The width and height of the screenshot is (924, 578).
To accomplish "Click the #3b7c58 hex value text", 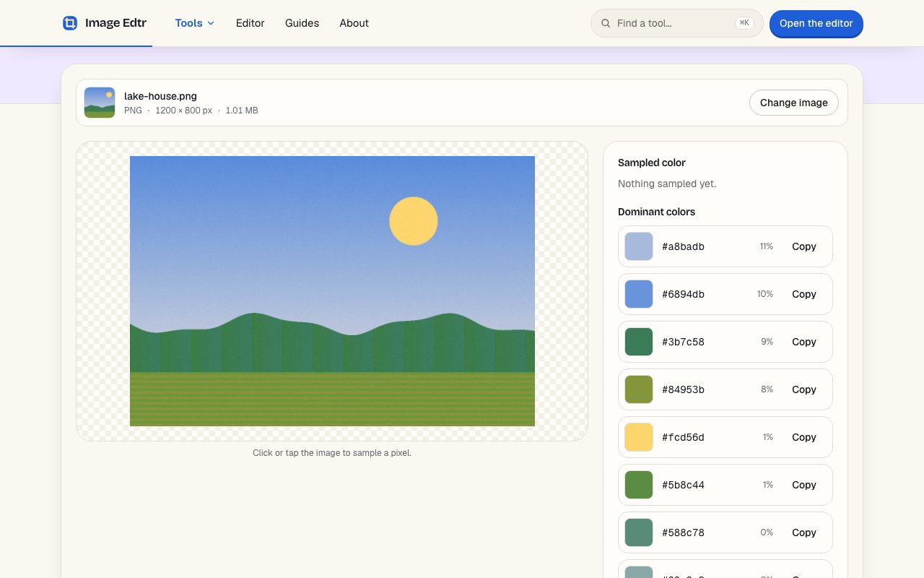I will pos(683,342).
